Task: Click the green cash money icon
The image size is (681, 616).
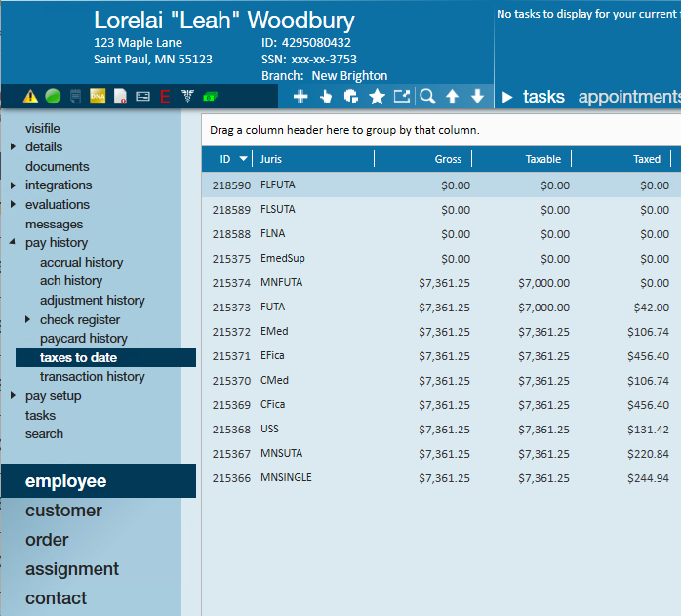Action: coord(210,97)
